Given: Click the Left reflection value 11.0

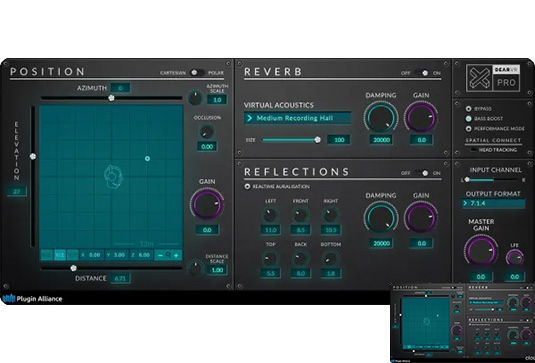Looking at the screenshot, I should click(271, 230).
